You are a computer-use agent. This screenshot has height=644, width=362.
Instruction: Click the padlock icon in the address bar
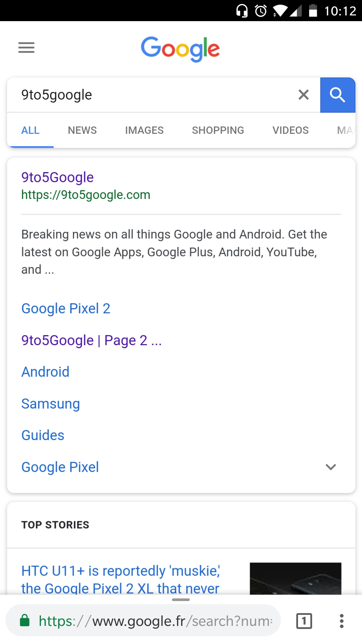point(24,621)
